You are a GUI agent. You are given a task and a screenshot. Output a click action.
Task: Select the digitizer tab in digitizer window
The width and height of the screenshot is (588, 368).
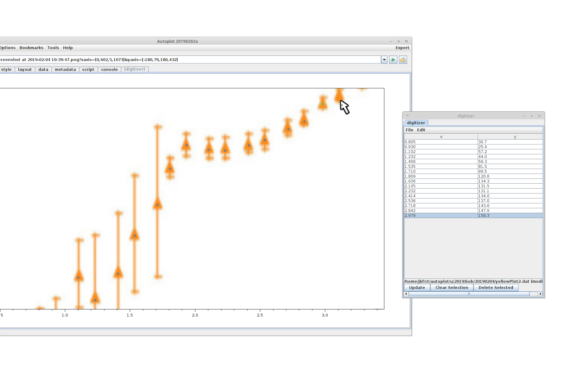pos(416,123)
